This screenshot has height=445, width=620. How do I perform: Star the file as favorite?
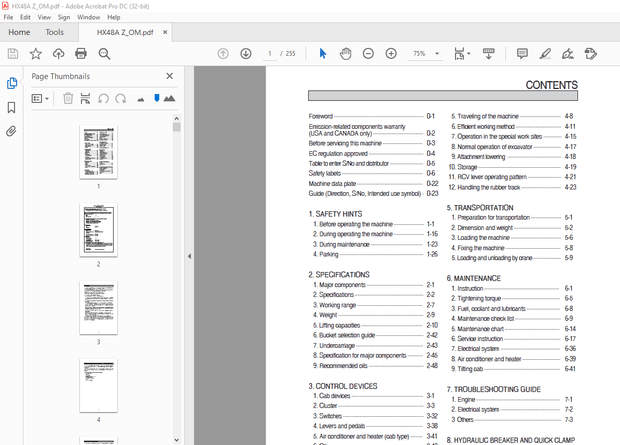pyautogui.click(x=36, y=53)
